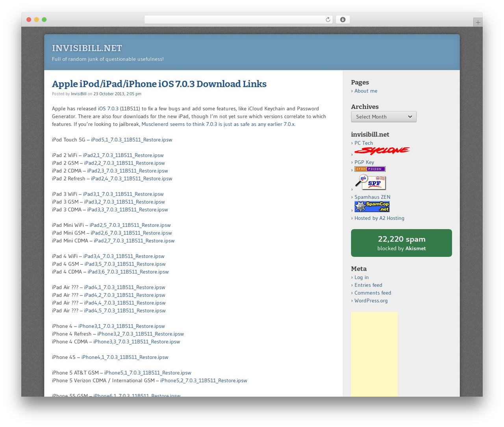Open the downloads arrow button
Image resolution: width=504 pixels, height=427 pixels.
pos(343,20)
